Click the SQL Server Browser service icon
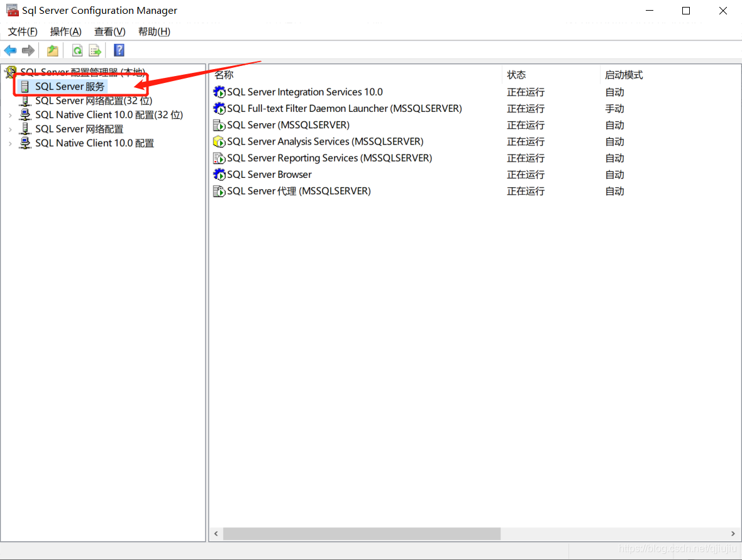This screenshot has width=742, height=560. 219,174
